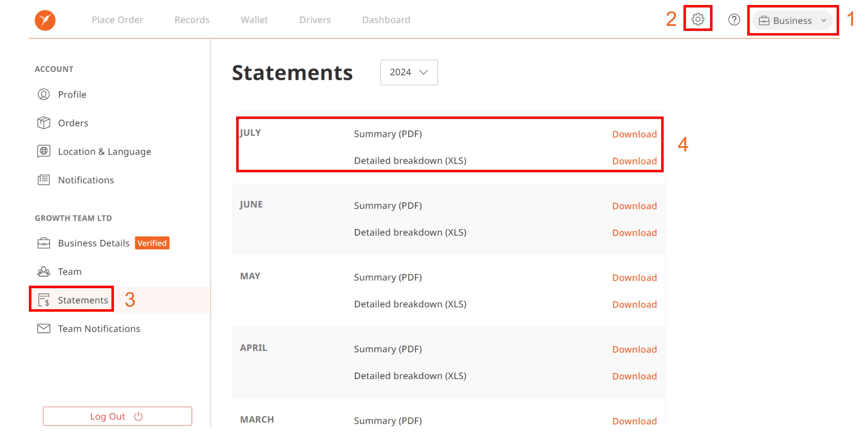The width and height of the screenshot is (868, 434).
Task: Click the MARCH month label
Action: pos(257,420)
